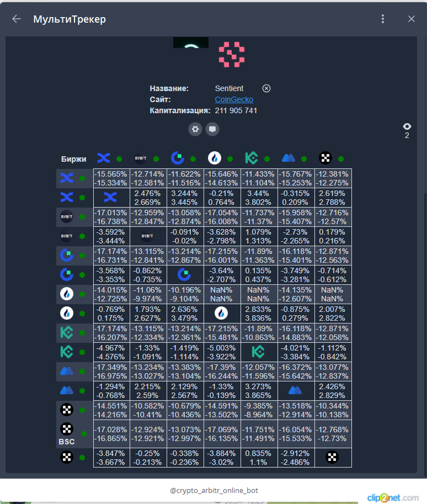The height and width of the screenshot is (504, 427).
Task: Open the three-dot menu in the header
Action: click(383, 19)
